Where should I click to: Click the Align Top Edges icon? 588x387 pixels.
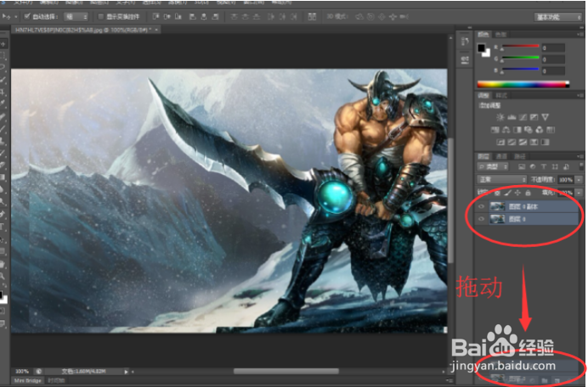coord(155,16)
